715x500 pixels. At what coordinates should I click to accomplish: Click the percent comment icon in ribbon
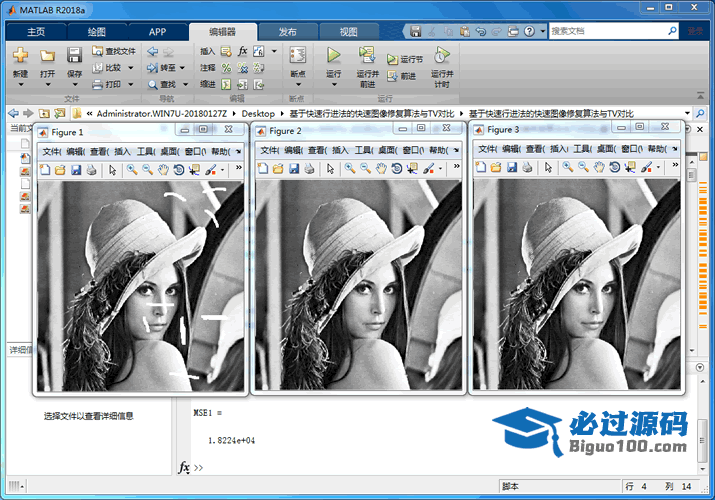pyautogui.click(x=226, y=68)
